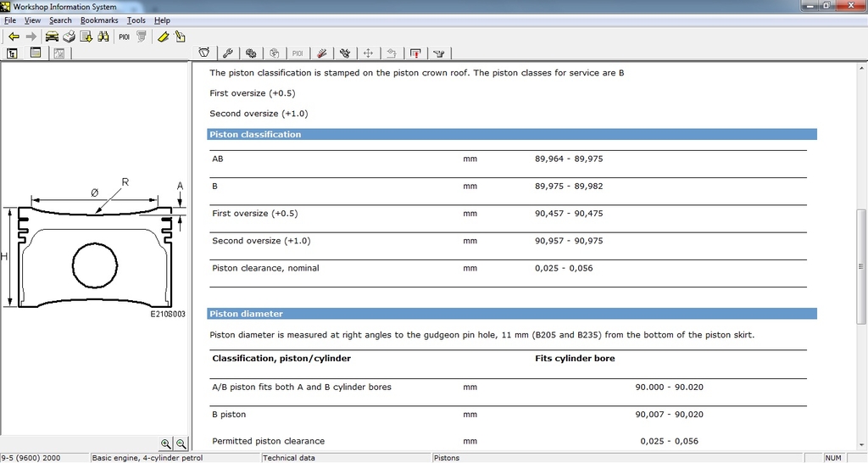This screenshot has width=868, height=463.
Task: Select the wrench tab icon
Action: pos(228,53)
